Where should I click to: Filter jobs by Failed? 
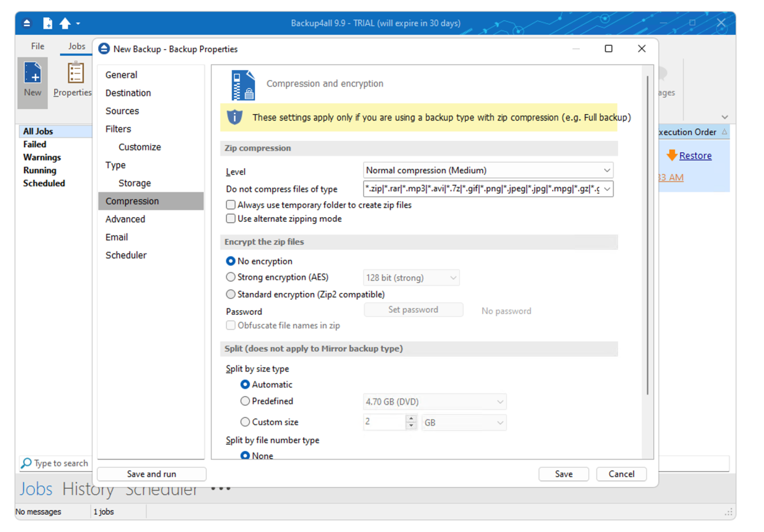tap(34, 144)
